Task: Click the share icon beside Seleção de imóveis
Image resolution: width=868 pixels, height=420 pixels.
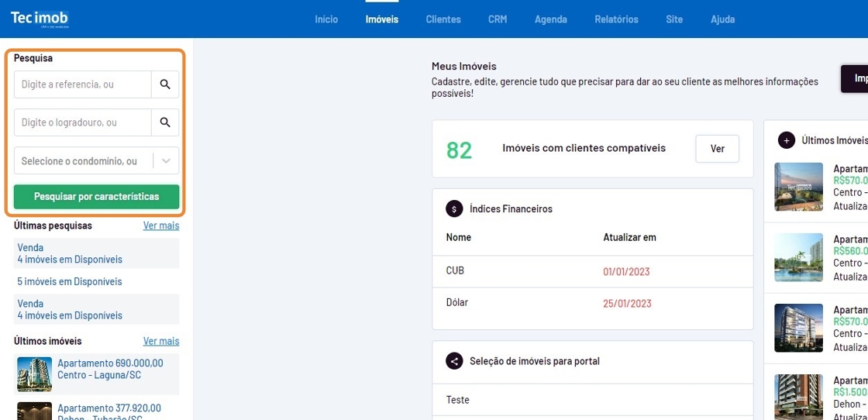Action: click(454, 361)
